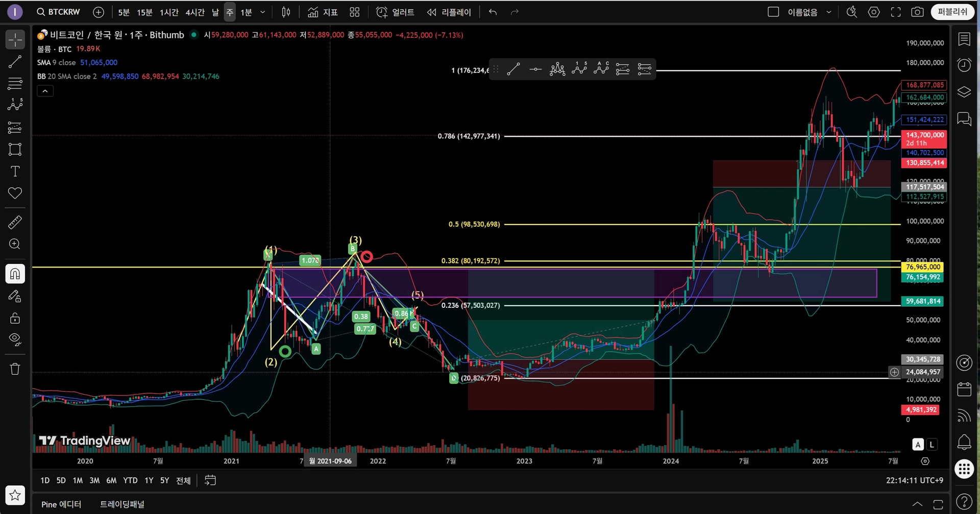Image resolution: width=980 pixels, height=514 pixels.
Task: Pick the Elliott A-C correction wave tool
Action: [x=601, y=69]
